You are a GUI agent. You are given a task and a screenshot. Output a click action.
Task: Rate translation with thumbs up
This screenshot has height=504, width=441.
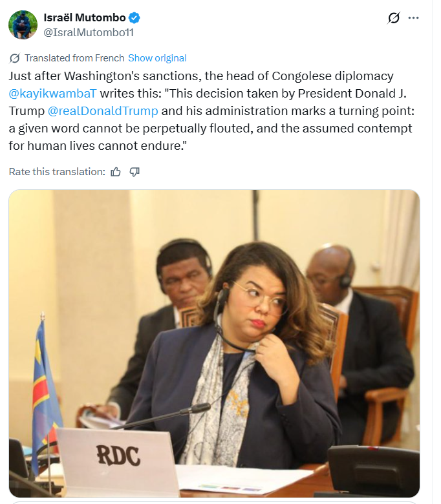[x=116, y=172]
